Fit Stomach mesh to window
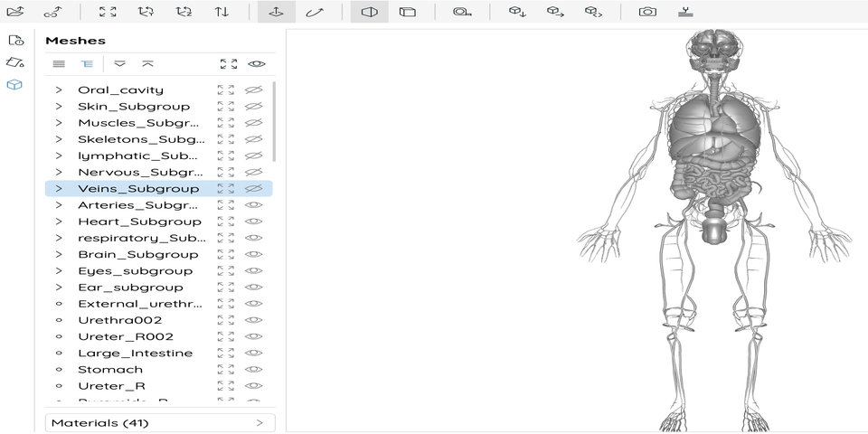868x434 pixels. [x=226, y=369]
